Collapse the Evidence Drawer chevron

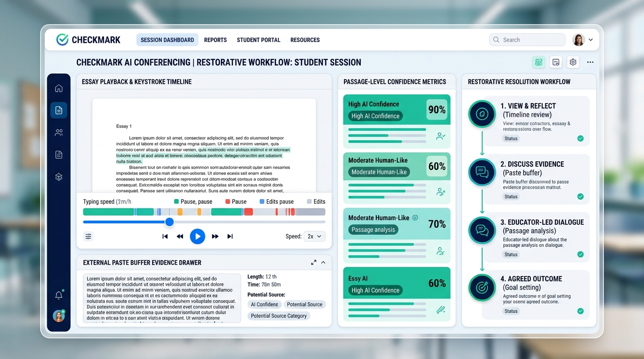[x=323, y=263]
